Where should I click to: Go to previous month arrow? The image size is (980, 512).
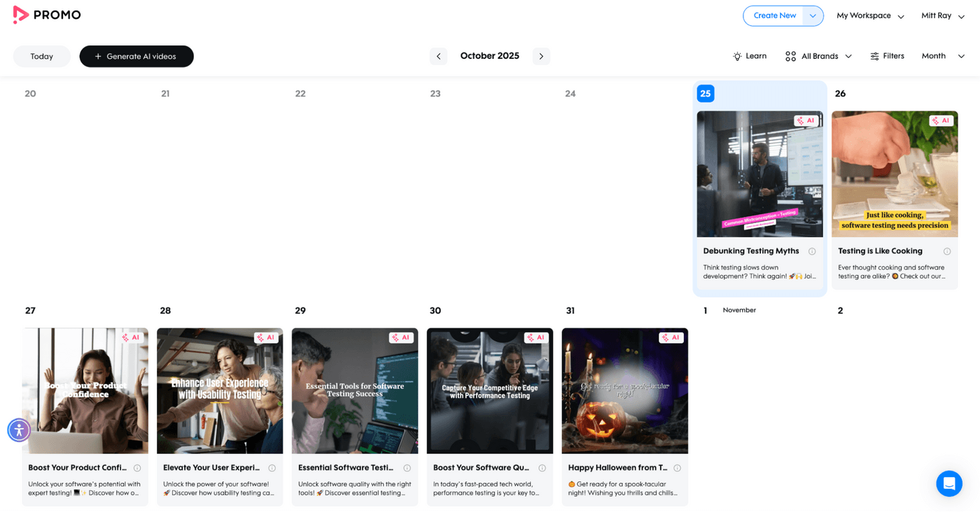point(438,56)
